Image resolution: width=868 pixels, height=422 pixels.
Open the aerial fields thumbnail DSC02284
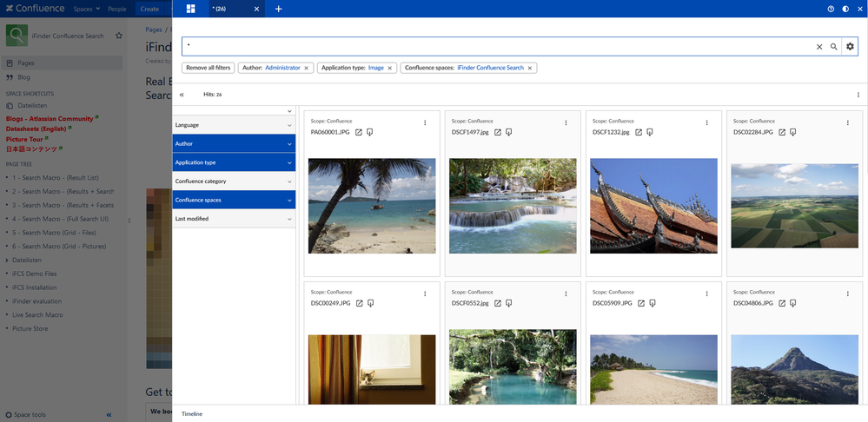click(x=795, y=206)
